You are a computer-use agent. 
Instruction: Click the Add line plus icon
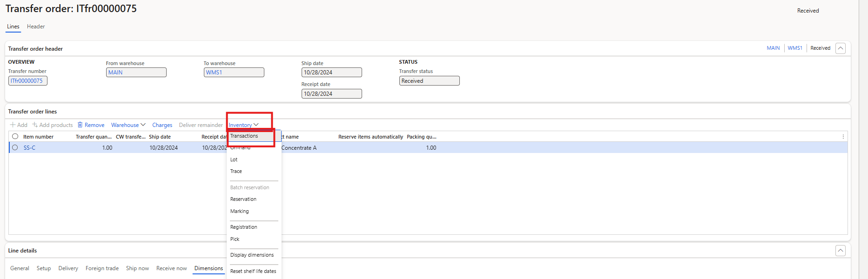(x=13, y=125)
